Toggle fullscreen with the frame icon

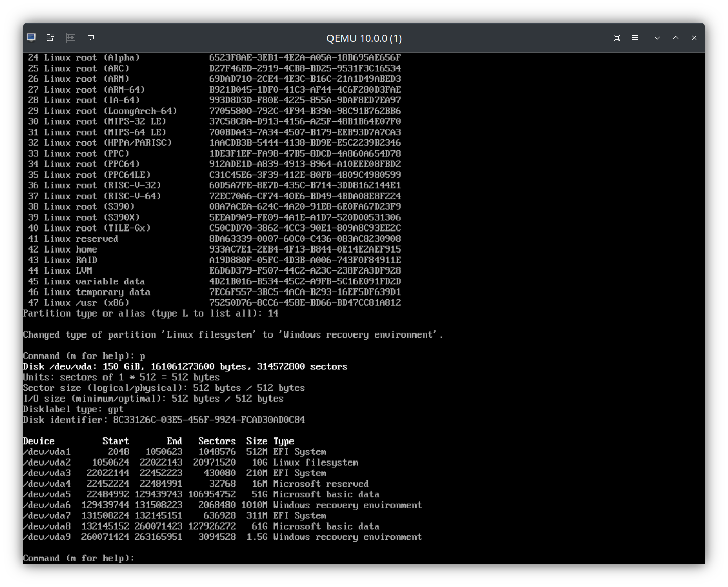tap(617, 37)
